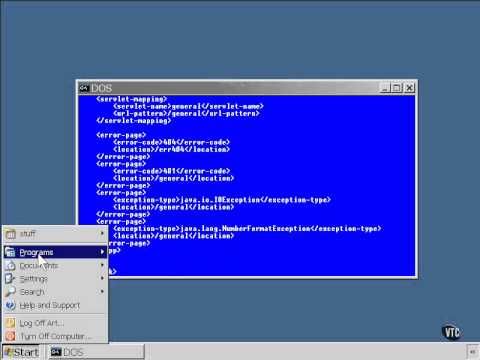
Task: Click the servlet-name general line
Action: tap(188, 106)
